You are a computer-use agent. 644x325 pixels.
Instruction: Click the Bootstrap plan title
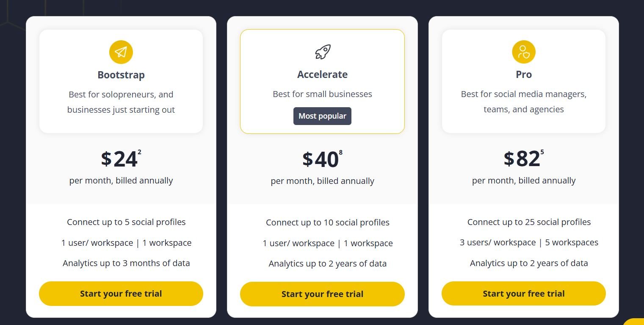click(121, 75)
